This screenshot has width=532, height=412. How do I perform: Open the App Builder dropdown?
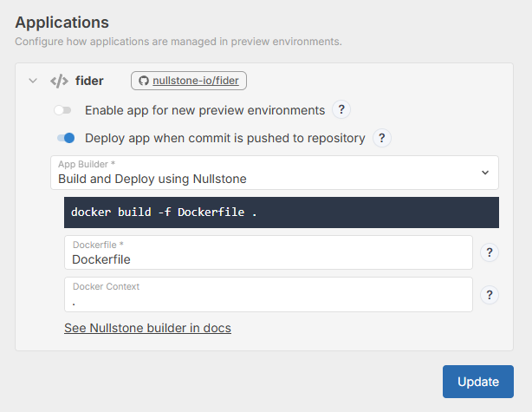tap(274, 173)
